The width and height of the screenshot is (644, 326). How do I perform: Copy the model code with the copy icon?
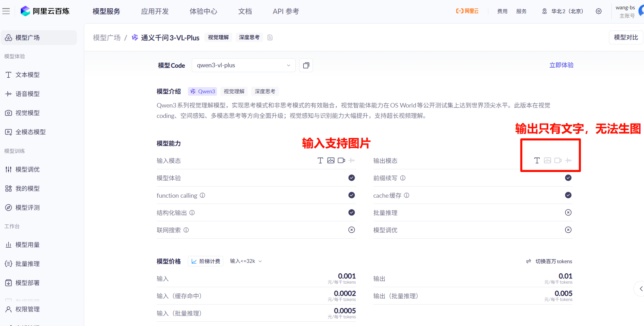point(306,66)
